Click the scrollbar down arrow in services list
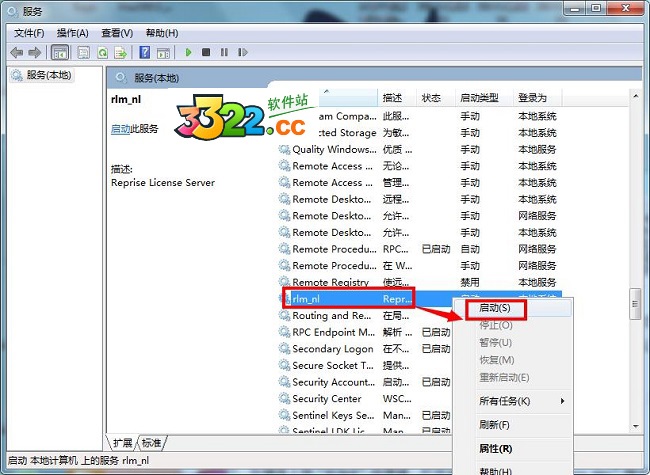This screenshot has height=475, width=650. coord(635,427)
